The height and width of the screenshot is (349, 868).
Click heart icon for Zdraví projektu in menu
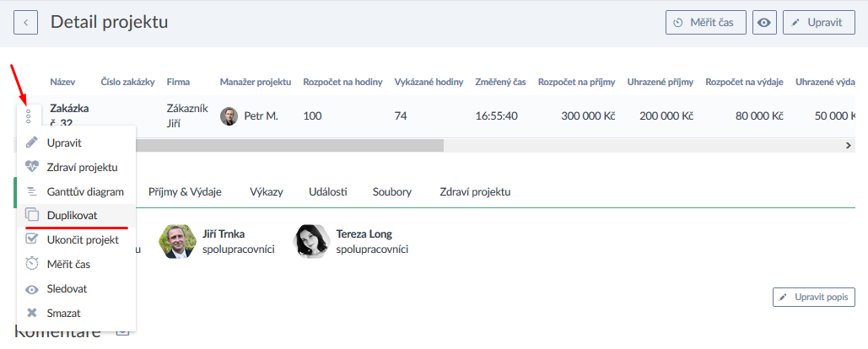[x=32, y=167]
